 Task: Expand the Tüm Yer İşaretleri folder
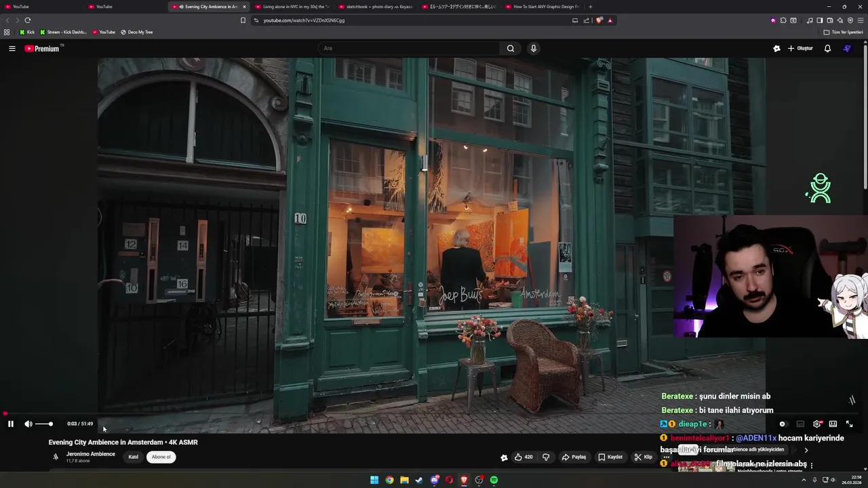(843, 32)
